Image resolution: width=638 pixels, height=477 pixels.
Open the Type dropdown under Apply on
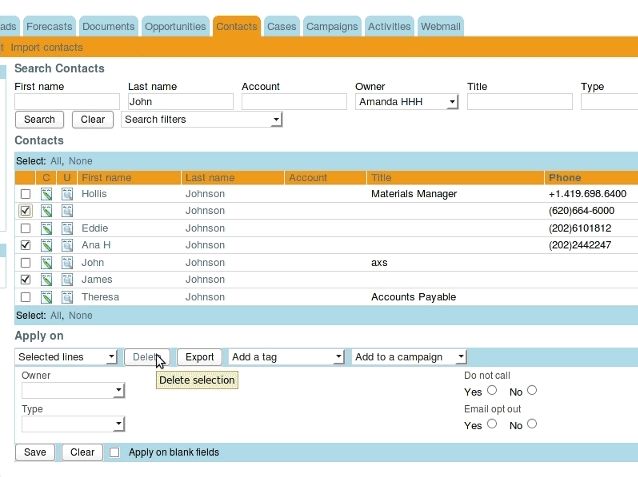[73, 424]
